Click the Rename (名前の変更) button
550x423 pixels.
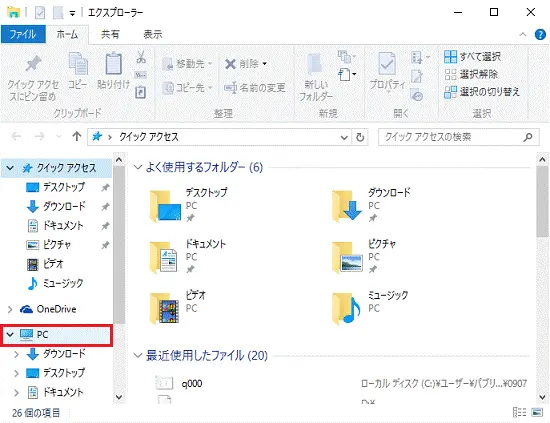[x=255, y=87]
